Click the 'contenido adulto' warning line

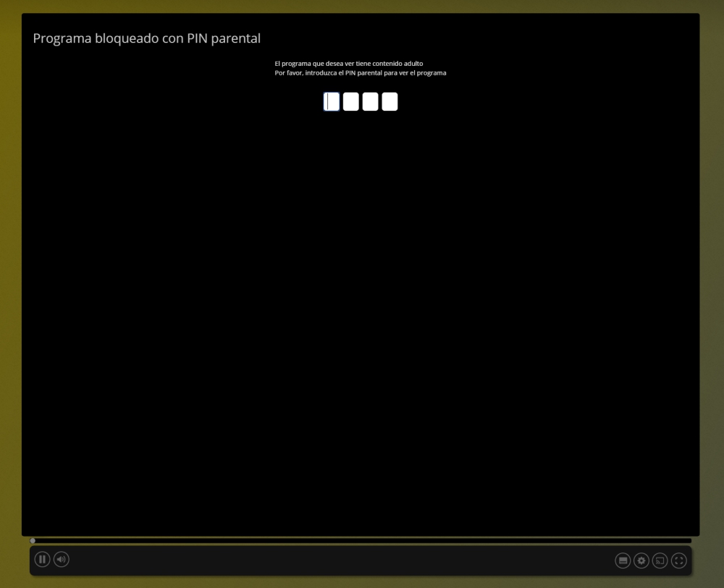pos(349,64)
